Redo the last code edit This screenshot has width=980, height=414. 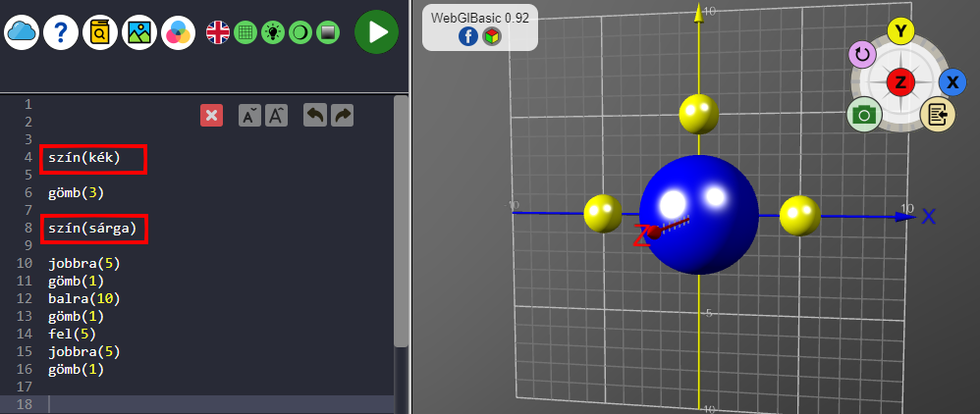(342, 116)
